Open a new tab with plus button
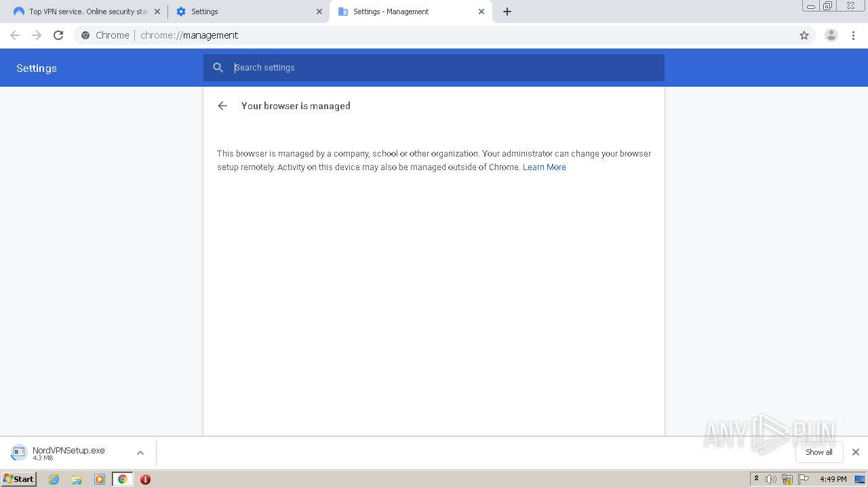Image resolution: width=868 pixels, height=488 pixels. [x=507, y=12]
